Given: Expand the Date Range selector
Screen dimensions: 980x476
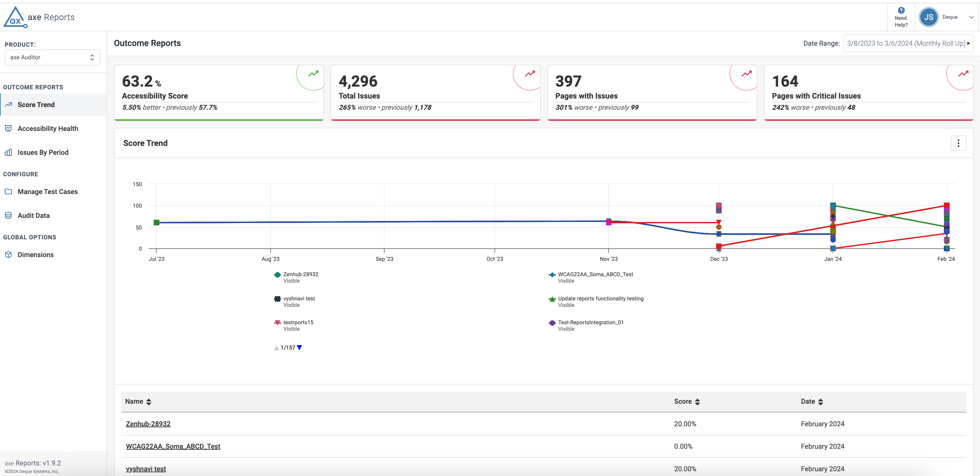Looking at the screenshot, I should click(908, 43).
